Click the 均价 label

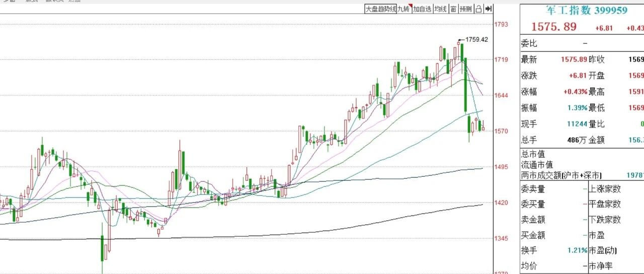[x=529, y=266]
